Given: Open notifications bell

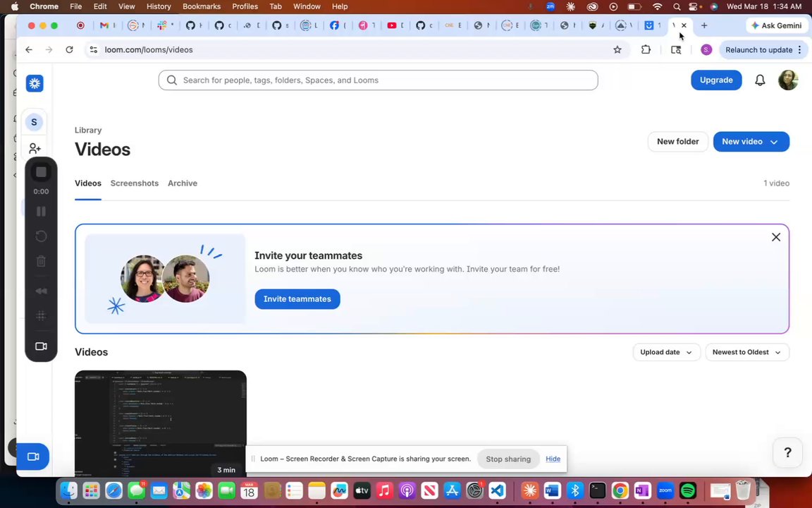Looking at the screenshot, I should click(x=760, y=80).
